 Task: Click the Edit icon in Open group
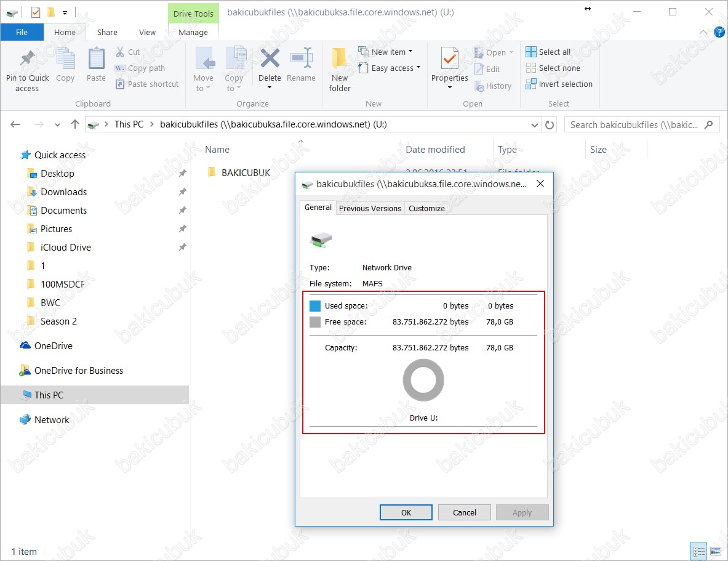[479, 69]
